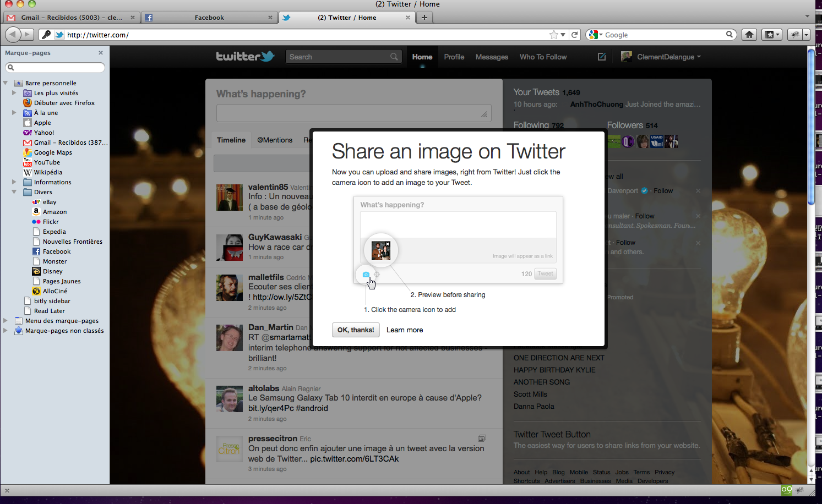Open the Débuter avec Firefox bookmark

click(59, 103)
